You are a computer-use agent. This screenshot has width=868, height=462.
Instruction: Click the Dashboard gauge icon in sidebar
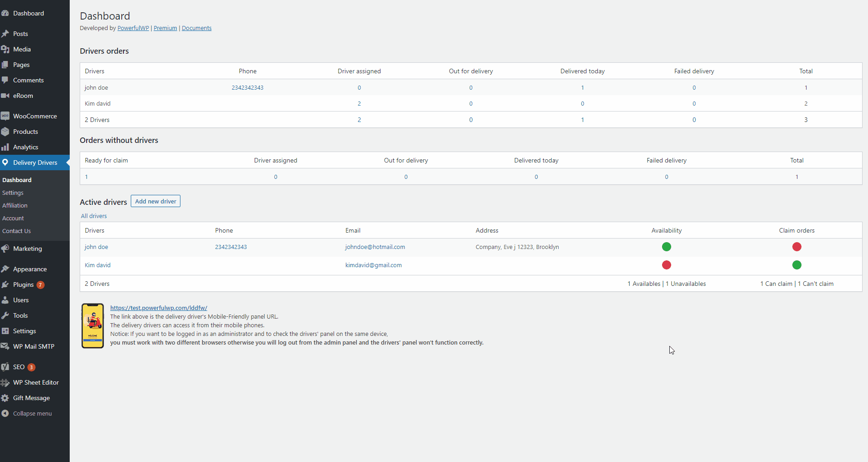click(5, 13)
